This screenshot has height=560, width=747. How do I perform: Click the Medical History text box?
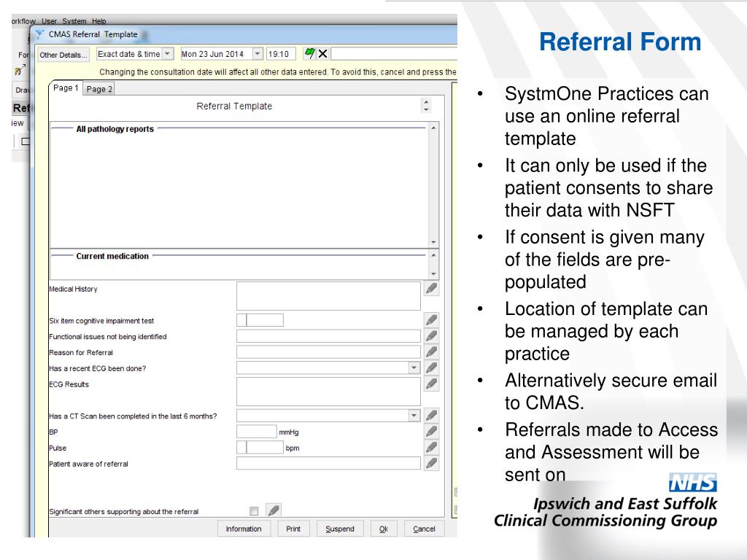tap(328, 296)
